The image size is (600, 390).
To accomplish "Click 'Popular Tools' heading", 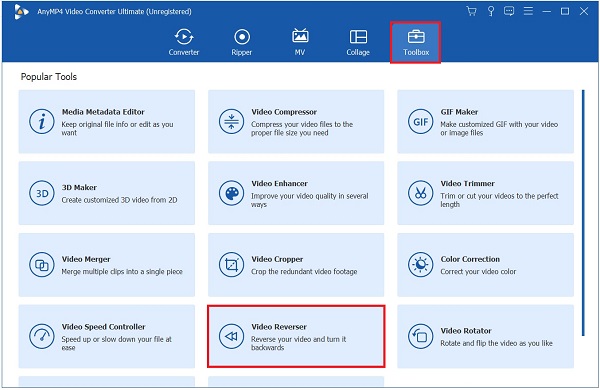I will [x=49, y=77].
